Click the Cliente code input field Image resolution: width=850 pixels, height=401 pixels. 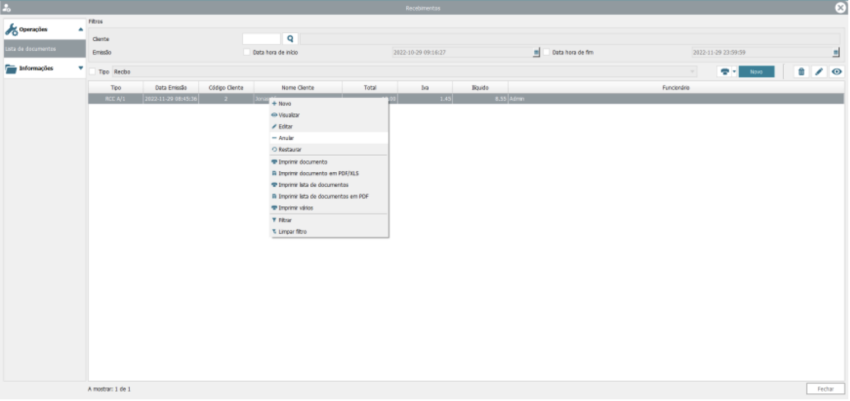tap(262, 38)
